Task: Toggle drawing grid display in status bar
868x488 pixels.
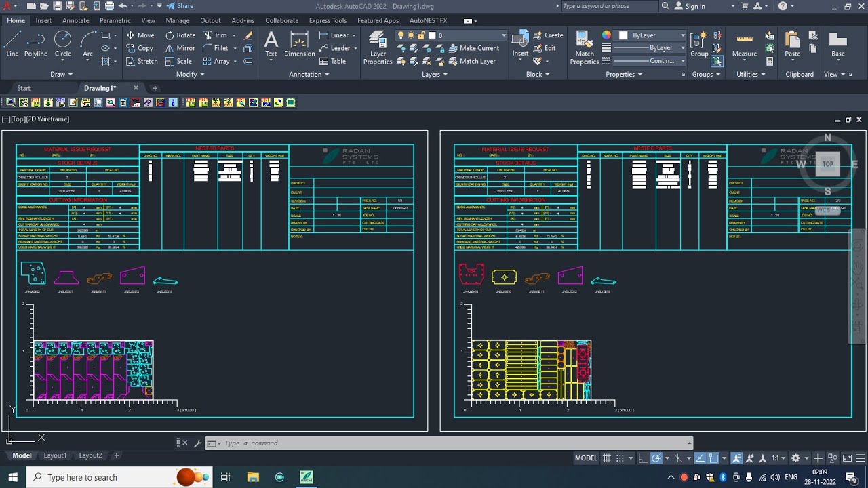Action: (607, 458)
